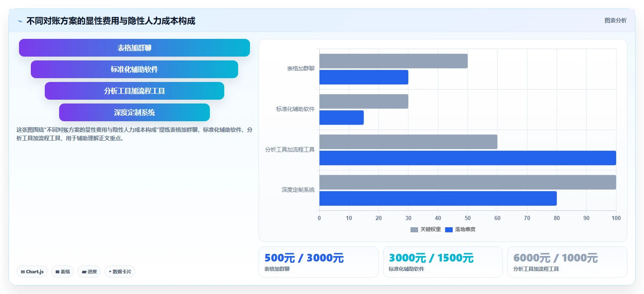This screenshot has width=644, height=294.
Task: Click the 3000元 / 1500元 data card
Action: tap(443, 262)
